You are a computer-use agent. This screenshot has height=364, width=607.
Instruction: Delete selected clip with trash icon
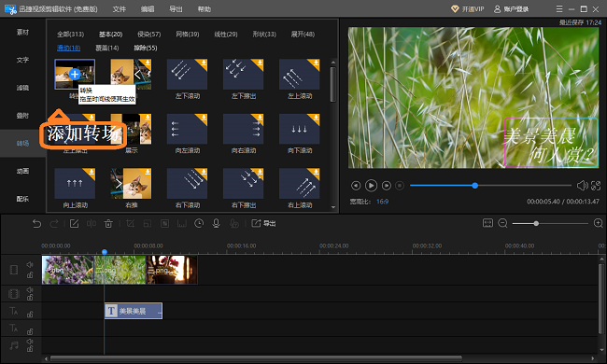point(108,224)
